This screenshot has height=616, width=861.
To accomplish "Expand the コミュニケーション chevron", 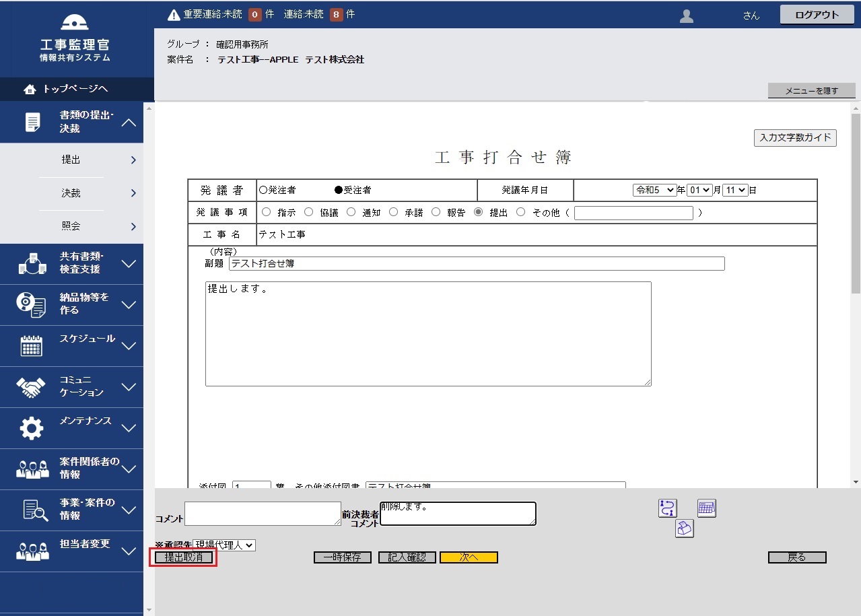I will [x=129, y=387].
